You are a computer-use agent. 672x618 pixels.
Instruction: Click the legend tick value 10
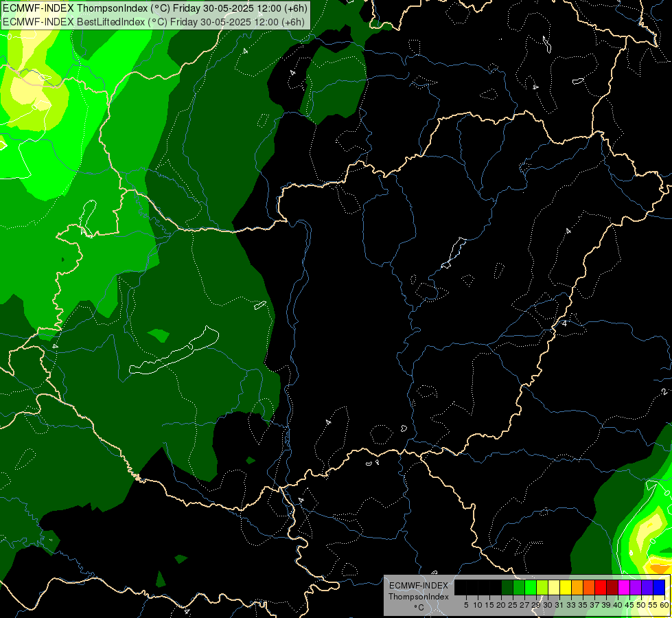click(478, 605)
